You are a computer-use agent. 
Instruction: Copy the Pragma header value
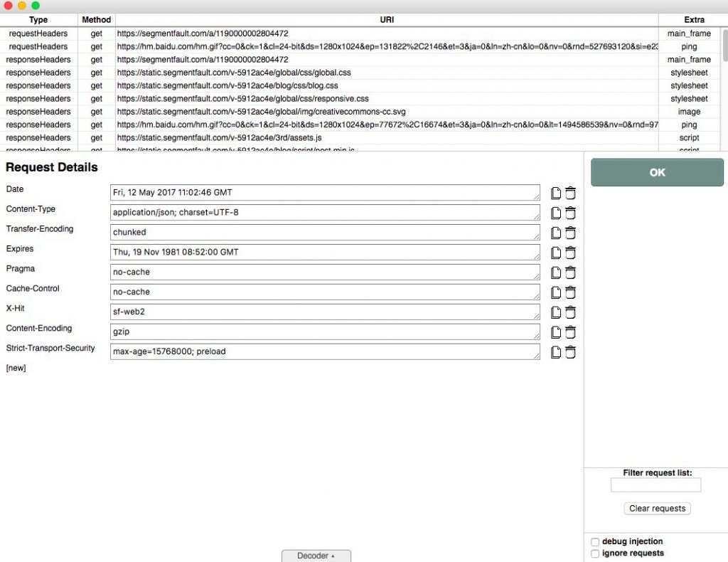556,272
